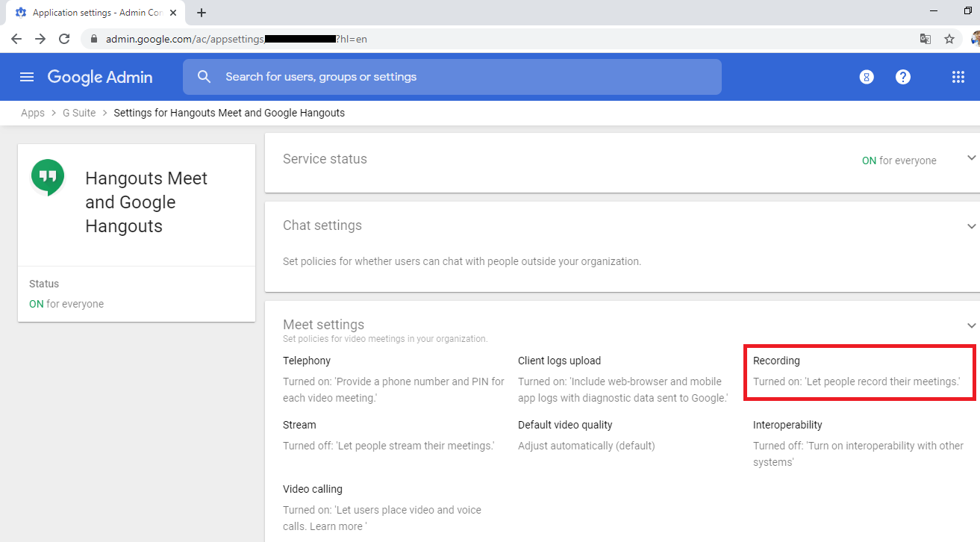Click the Hangouts green quote logo

click(x=48, y=178)
